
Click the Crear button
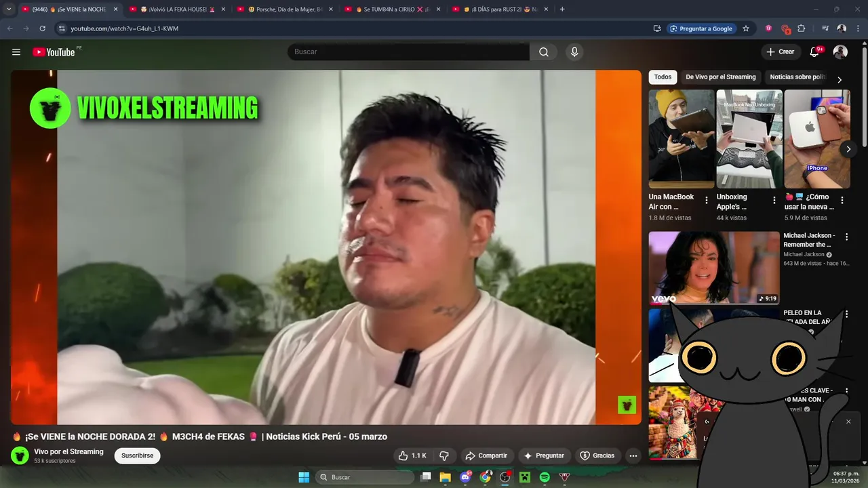pyautogui.click(x=780, y=52)
